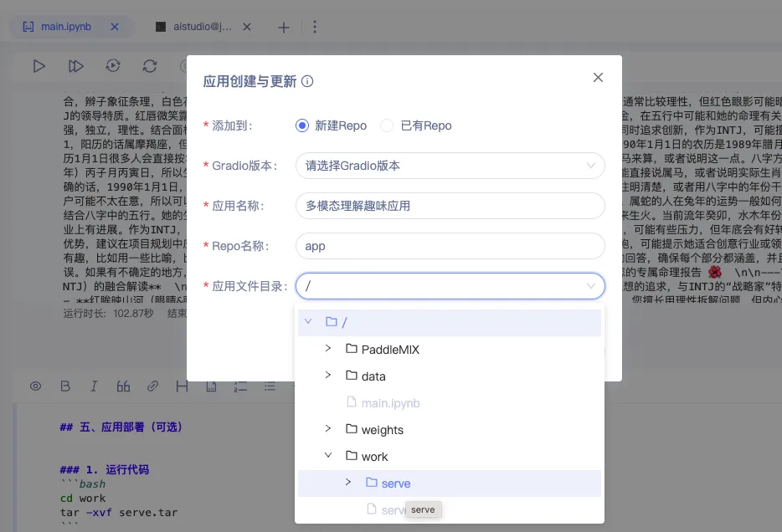
Task: Expand the weights folder
Action: [x=328, y=429]
